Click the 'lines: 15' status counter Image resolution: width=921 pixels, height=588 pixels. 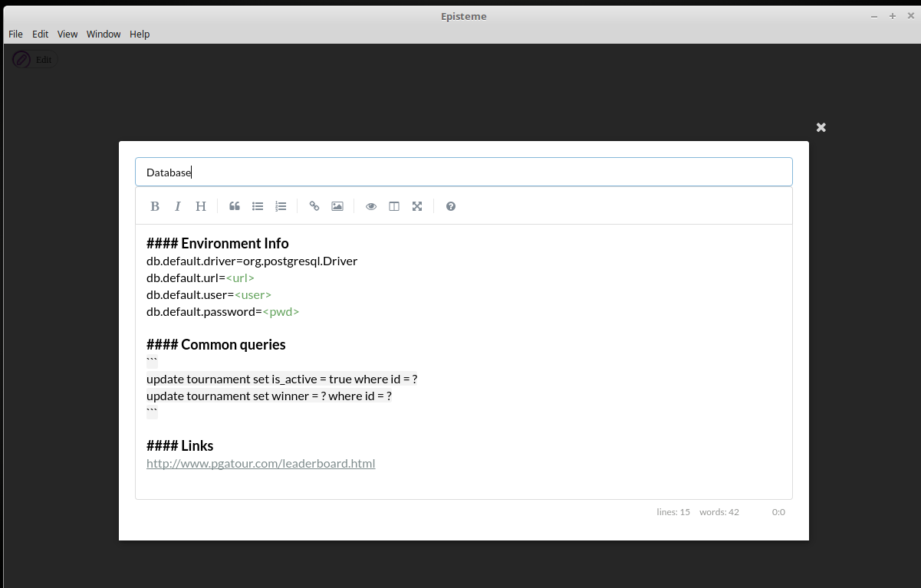click(673, 512)
